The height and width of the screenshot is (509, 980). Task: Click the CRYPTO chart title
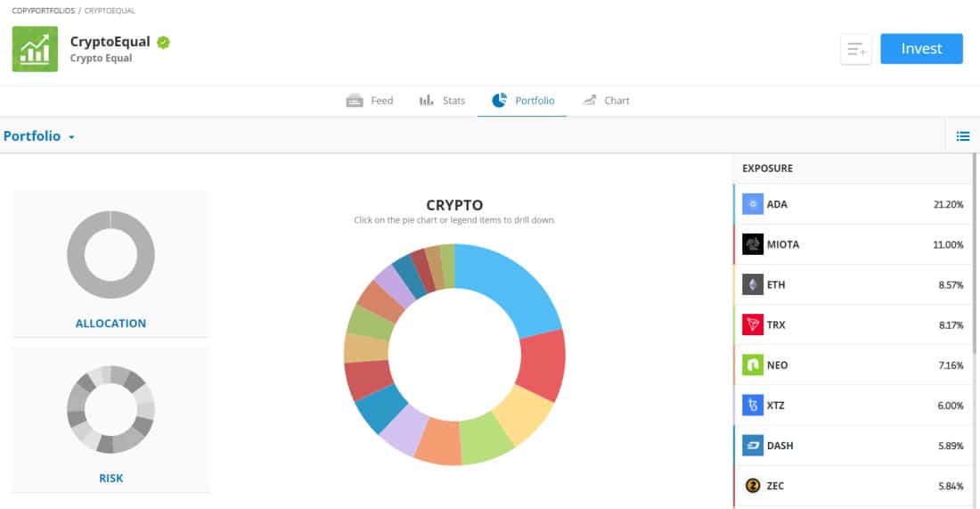(454, 205)
